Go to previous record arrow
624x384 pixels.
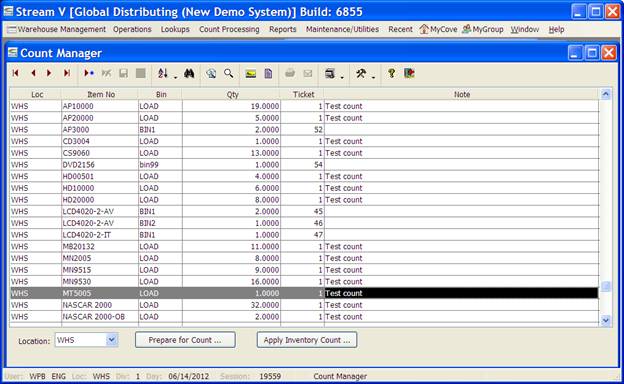[33, 73]
